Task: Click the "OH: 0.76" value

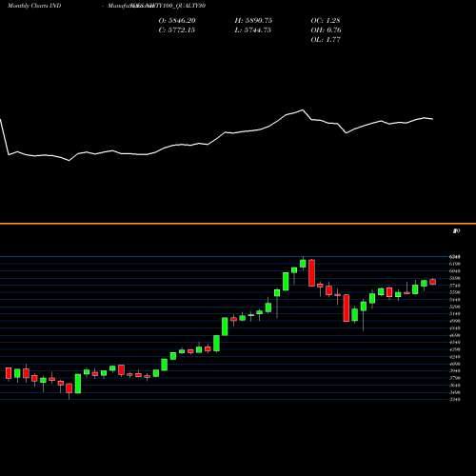Action: point(326,30)
